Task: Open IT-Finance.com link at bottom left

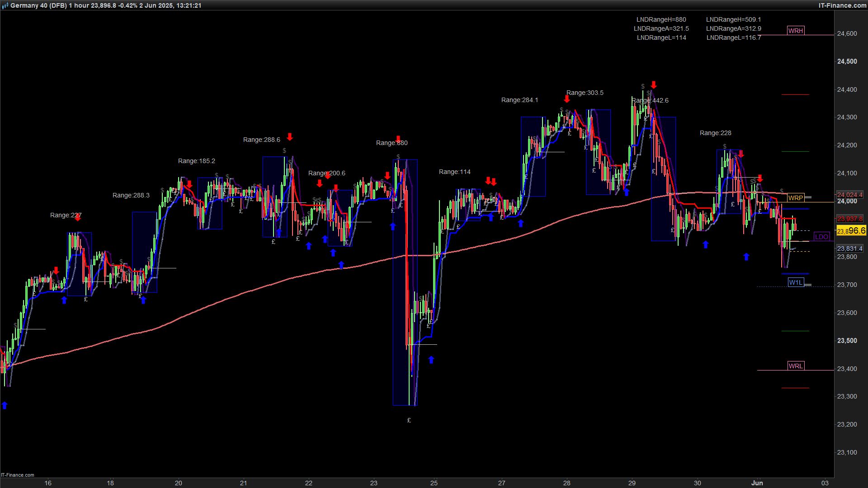Action: [x=18, y=475]
